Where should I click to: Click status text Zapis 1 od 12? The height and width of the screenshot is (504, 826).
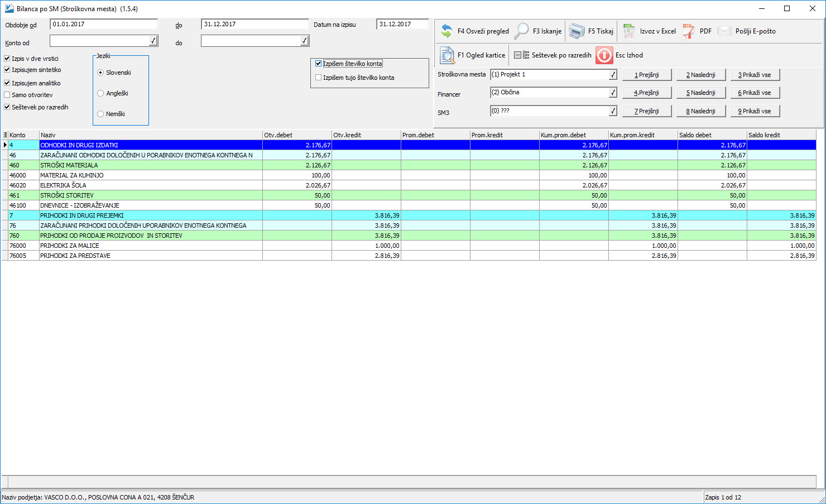click(x=723, y=497)
